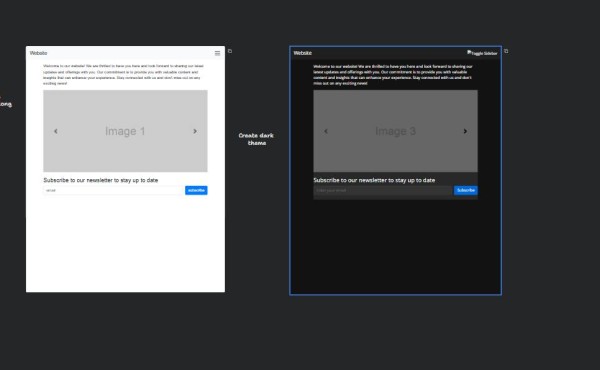Select the Image 1 placeholder
This screenshot has height=370, width=600.
pos(126,131)
